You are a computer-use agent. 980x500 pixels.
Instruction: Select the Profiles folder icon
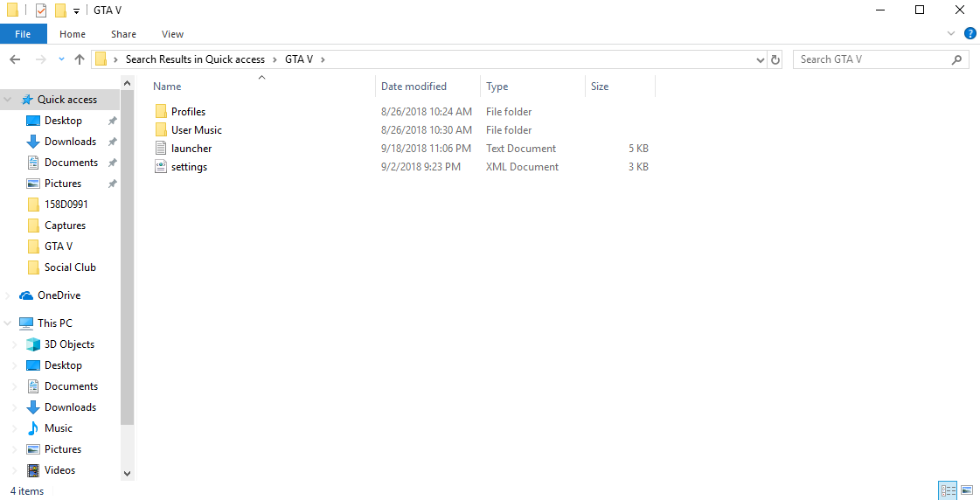[x=161, y=112]
